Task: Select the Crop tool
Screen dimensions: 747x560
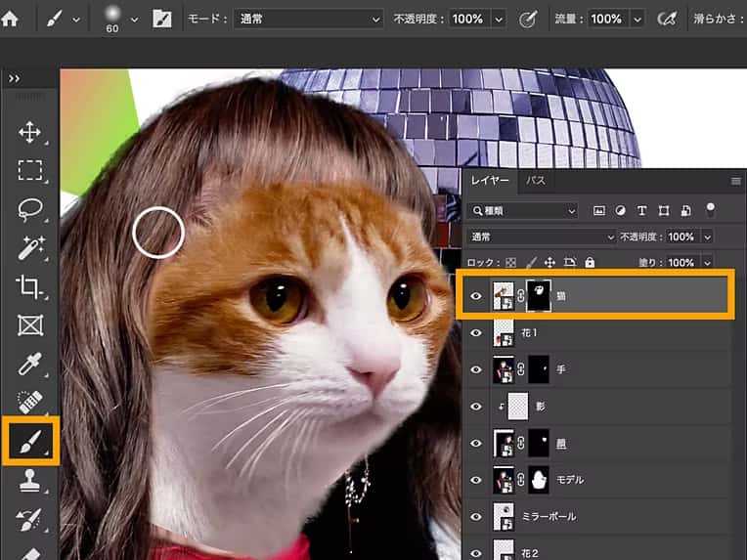Action: point(29,286)
